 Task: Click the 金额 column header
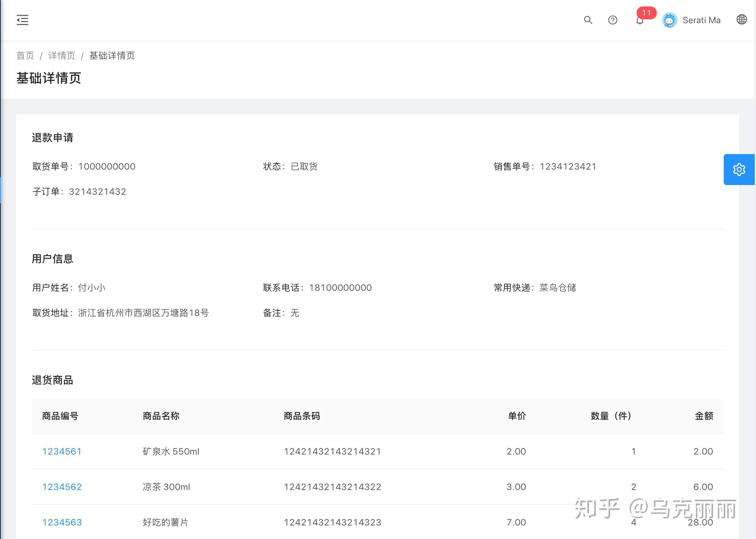click(704, 416)
